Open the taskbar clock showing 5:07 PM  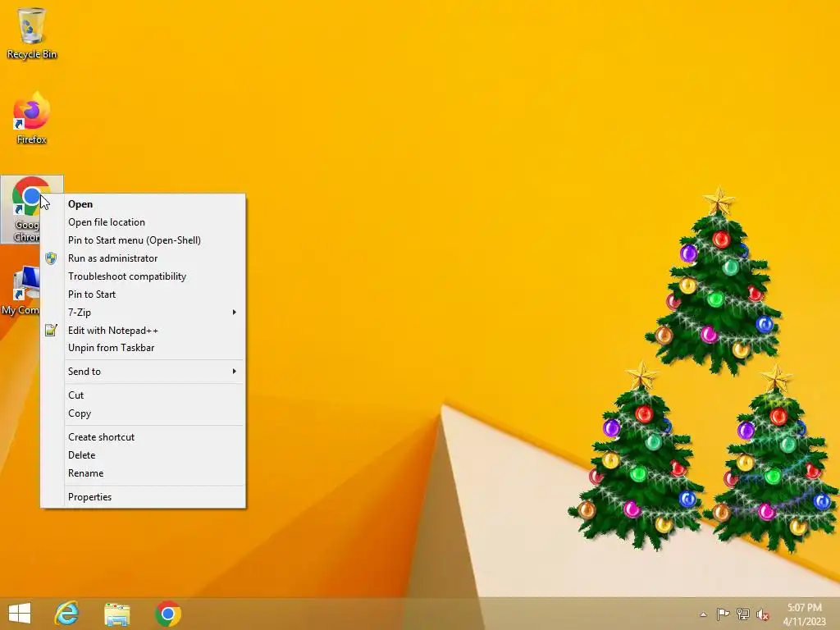pos(804,614)
